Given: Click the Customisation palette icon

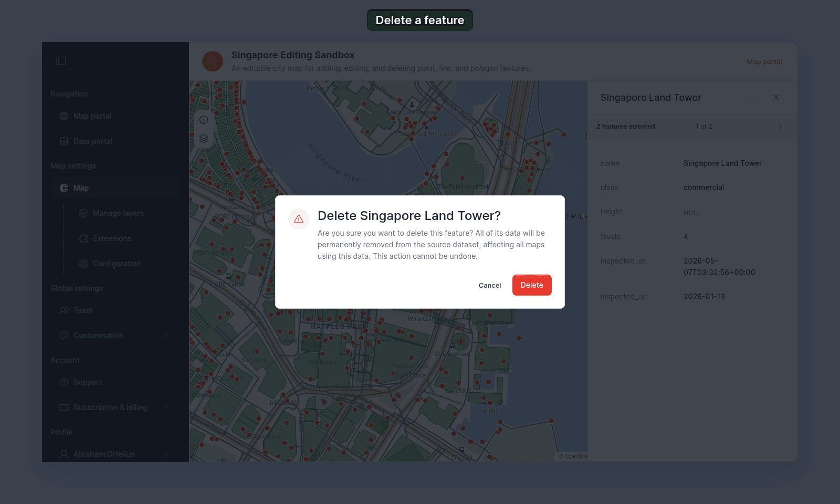Looking at the screenshot, I should 64,335.
